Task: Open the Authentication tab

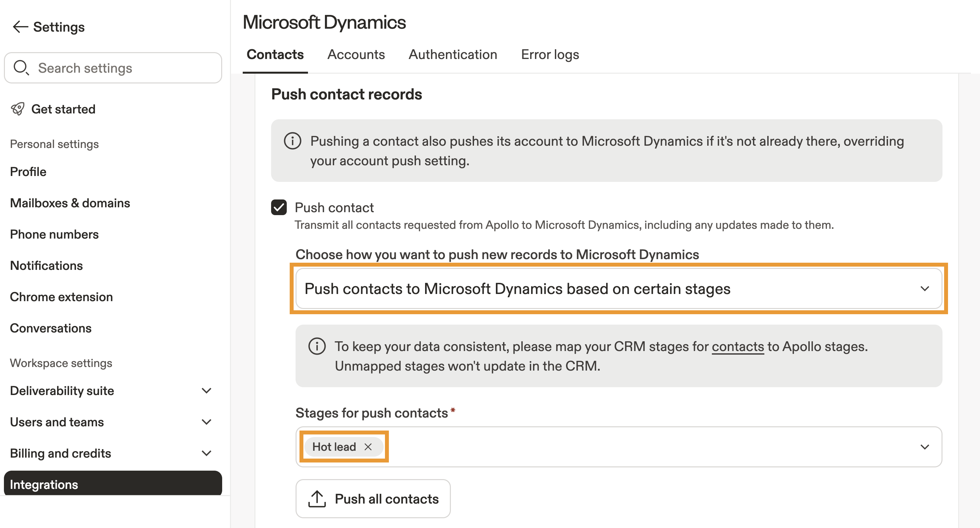Action: click(453, 54)
